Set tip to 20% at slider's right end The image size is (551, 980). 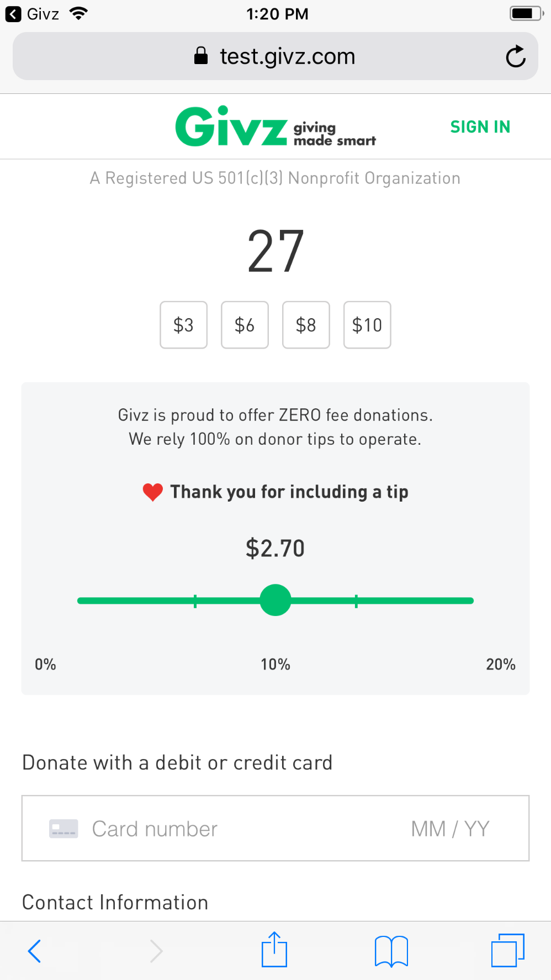(471, 600)
